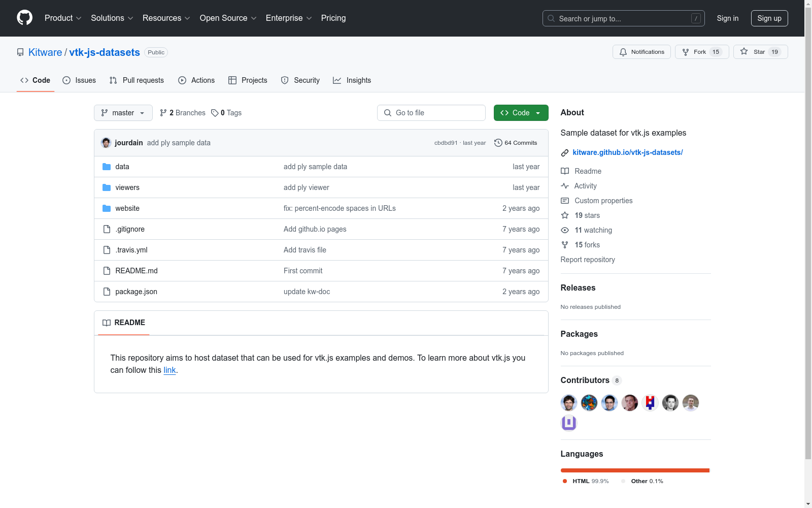Open the vtk-js-datasets repository link
Viewport: 812px width, 508px height.
coord(105,52)
